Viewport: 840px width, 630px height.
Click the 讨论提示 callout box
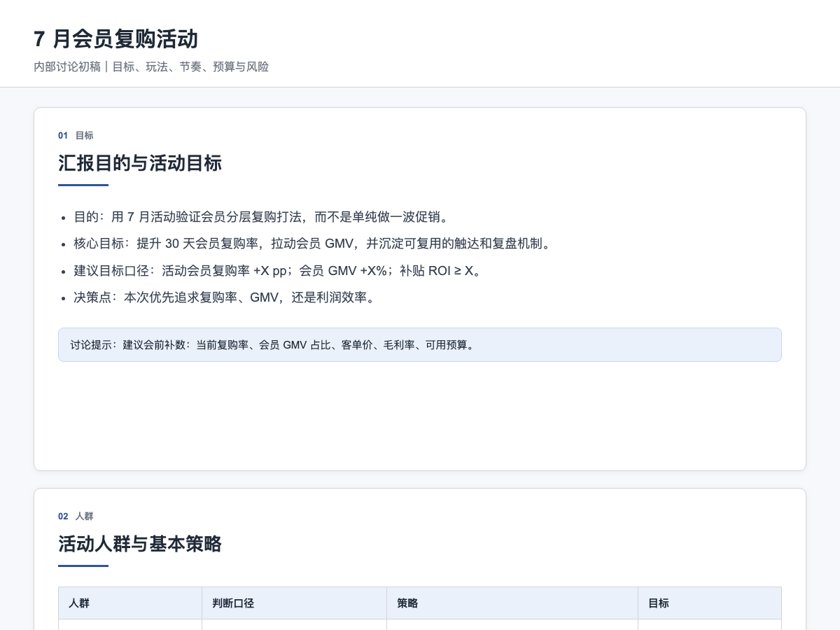click(420, 345)
